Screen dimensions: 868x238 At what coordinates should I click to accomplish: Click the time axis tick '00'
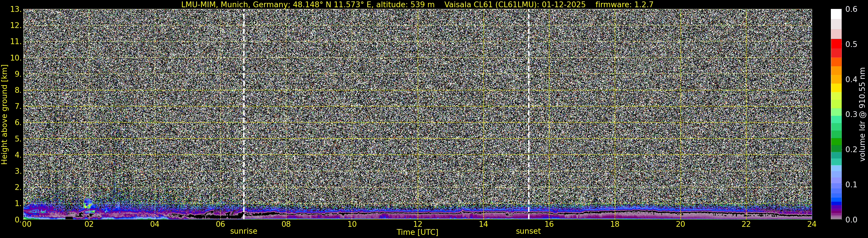click(27, 224)
